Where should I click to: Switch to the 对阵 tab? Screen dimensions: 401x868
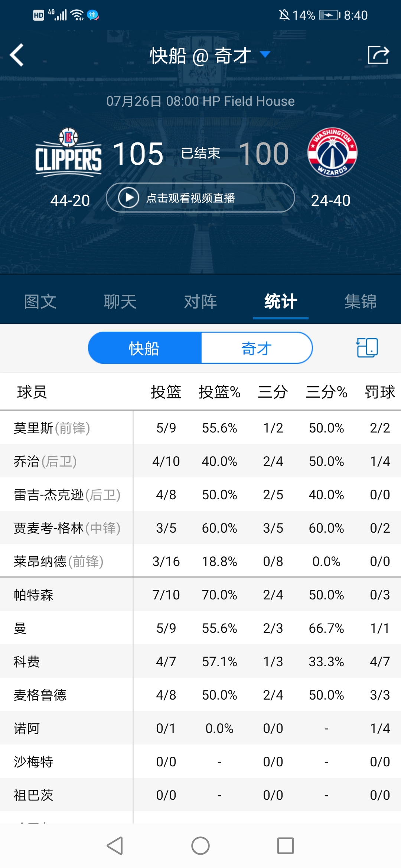(x=200, y=302)
